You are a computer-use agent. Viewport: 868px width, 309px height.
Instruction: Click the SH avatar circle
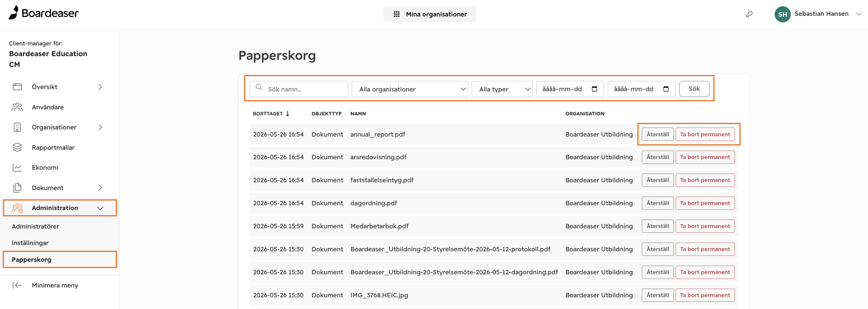point(782,14)
